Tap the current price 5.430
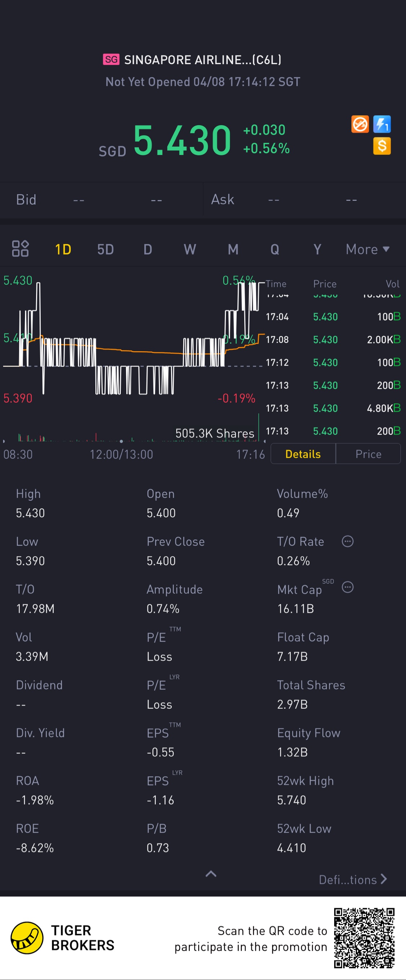 tap(182, 140)
